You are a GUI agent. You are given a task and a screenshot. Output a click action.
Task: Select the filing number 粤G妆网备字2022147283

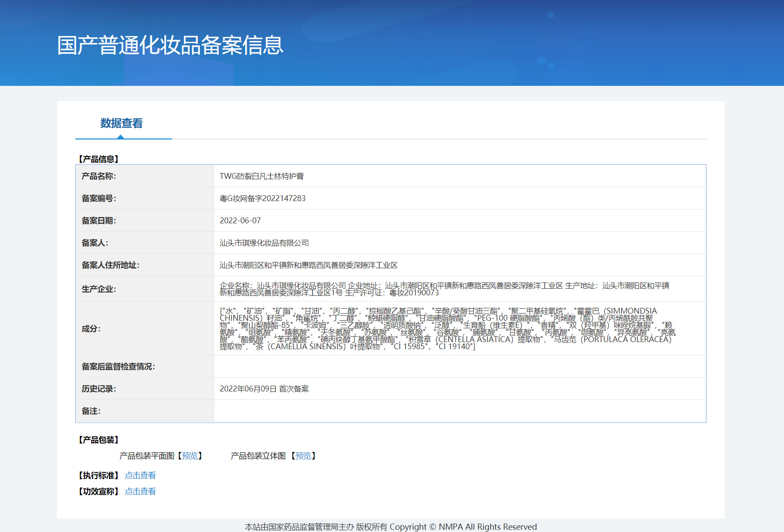262,198
